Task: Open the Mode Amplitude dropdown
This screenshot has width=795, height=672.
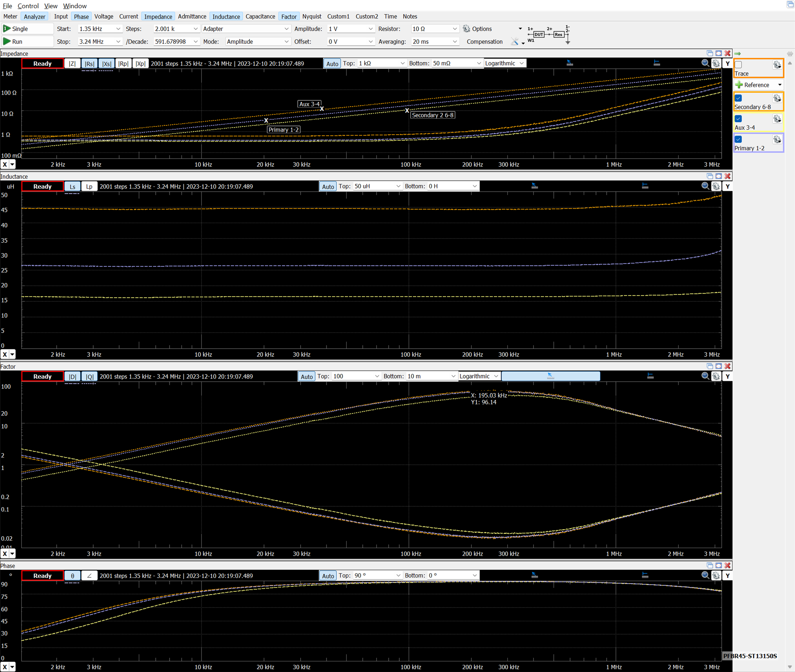Action: click(258, 41)
